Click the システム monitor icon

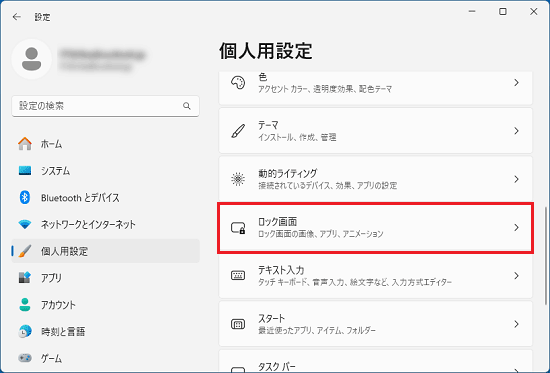coord(25,171)
